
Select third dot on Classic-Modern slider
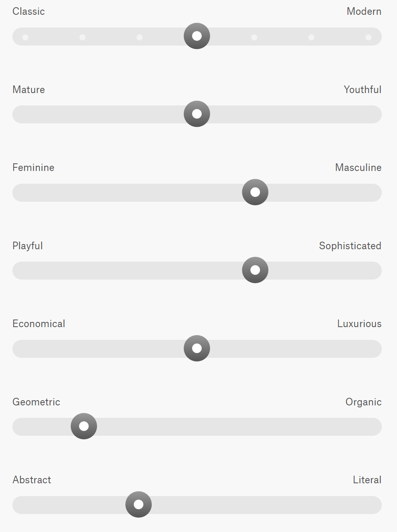point(139,37)
